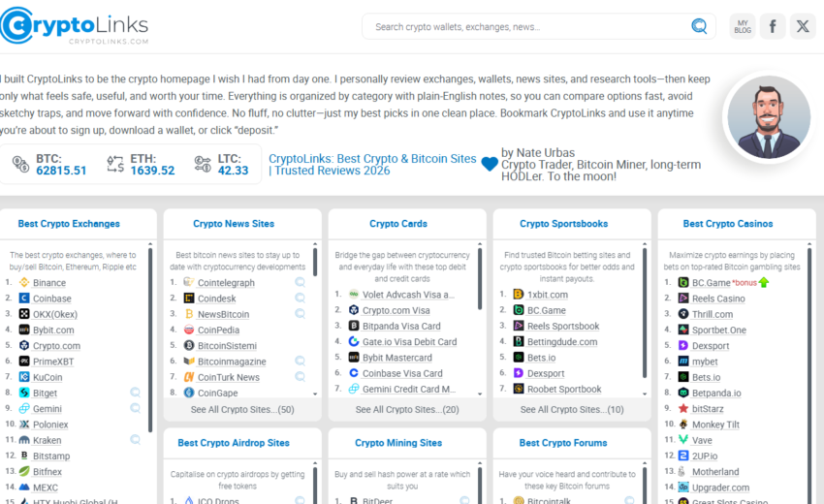Open Crypto News Sites category heading
Image resolution: width=824 pixels, height=504 pixels.
(234, 223)
